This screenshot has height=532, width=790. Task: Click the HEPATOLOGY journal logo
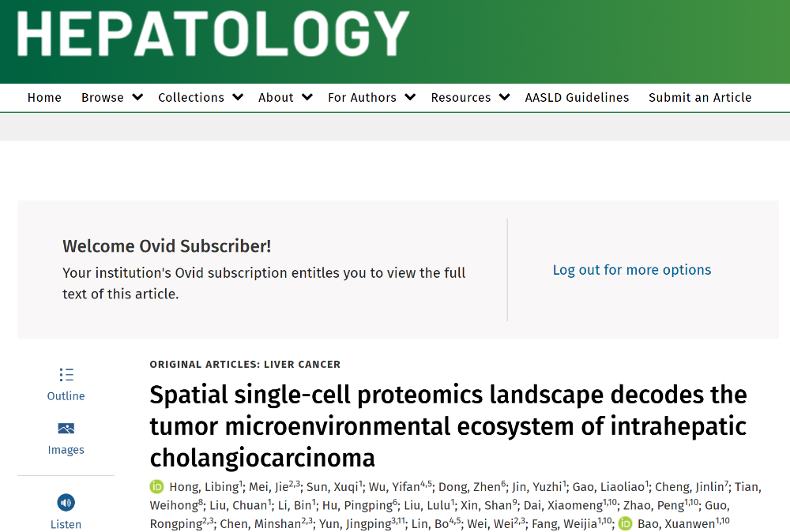point(213,34)
